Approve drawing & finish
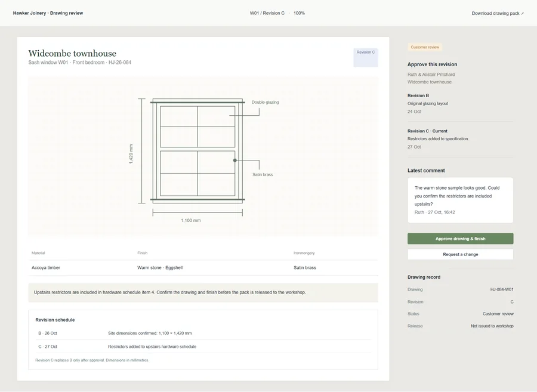The width and height of the screenshot is (537, 392). [x=460, y=239]
